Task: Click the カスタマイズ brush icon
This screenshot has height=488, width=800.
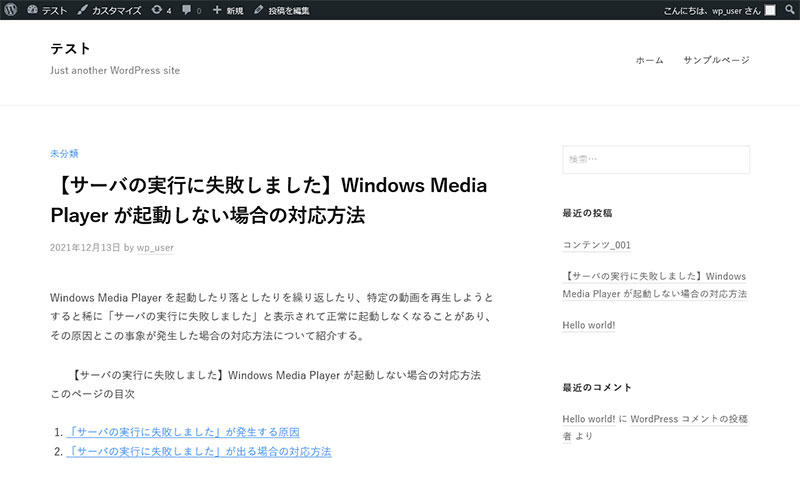Action: [x=82, y=10]
